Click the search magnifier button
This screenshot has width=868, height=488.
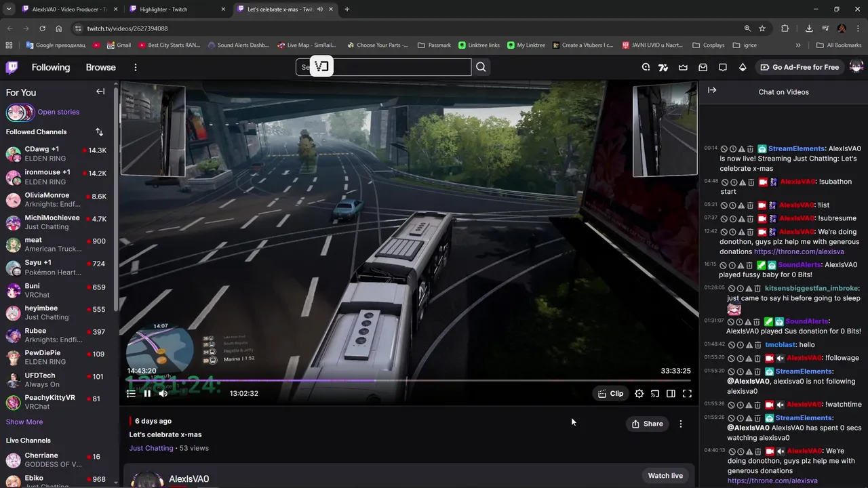tap(481, 67)
